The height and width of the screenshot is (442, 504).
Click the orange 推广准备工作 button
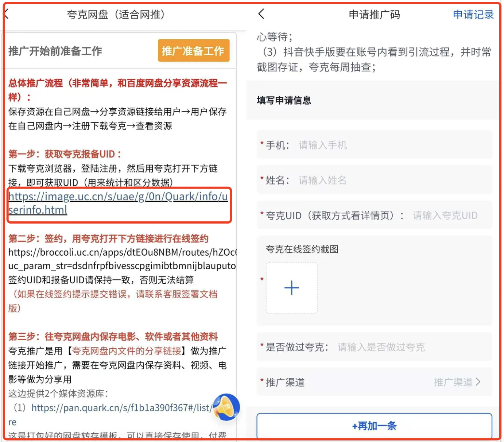click(x=194, y=51)
